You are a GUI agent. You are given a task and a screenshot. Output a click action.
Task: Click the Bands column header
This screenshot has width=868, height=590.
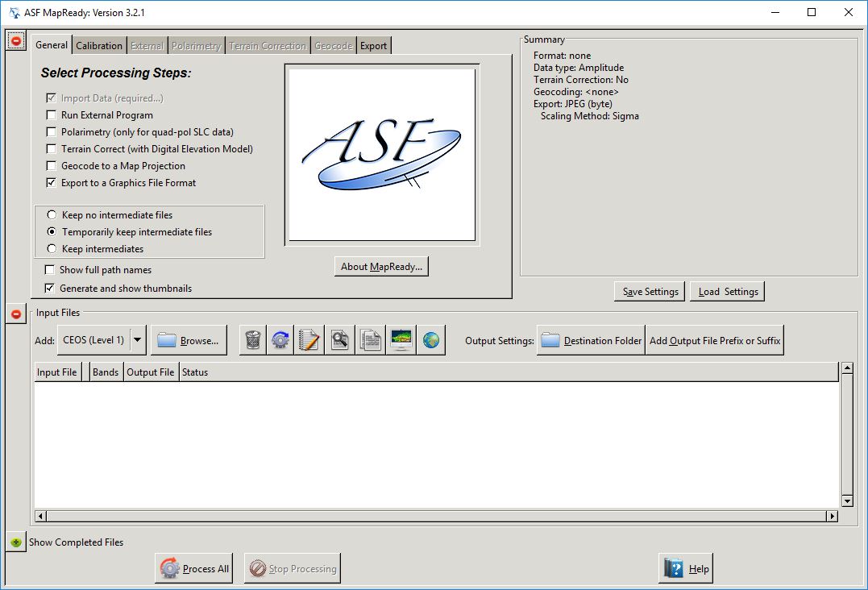coord(106,372)
